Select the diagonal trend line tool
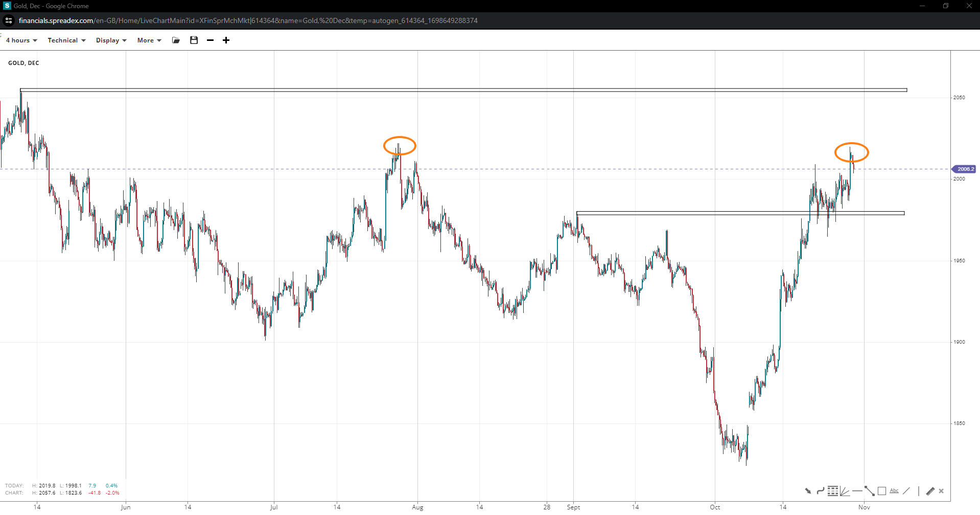Image resolution: width=980 pixels, height=515 pixels. point(906,491)
